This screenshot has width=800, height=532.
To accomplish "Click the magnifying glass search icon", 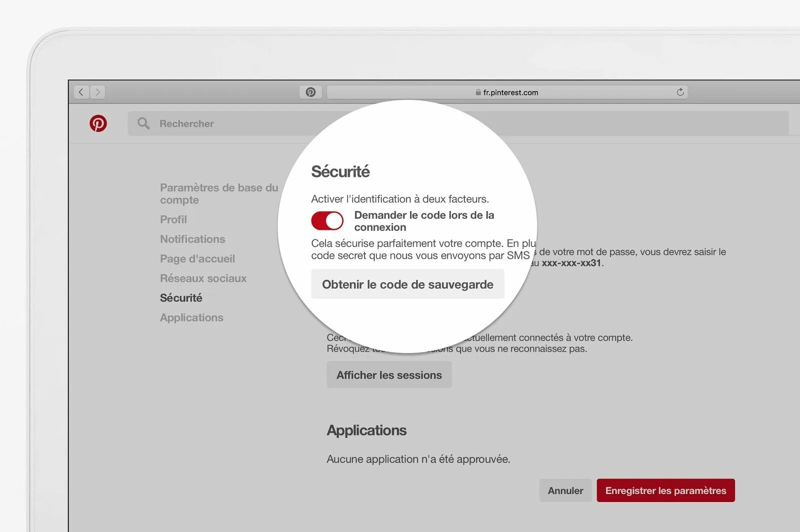I will coord(143,123).
